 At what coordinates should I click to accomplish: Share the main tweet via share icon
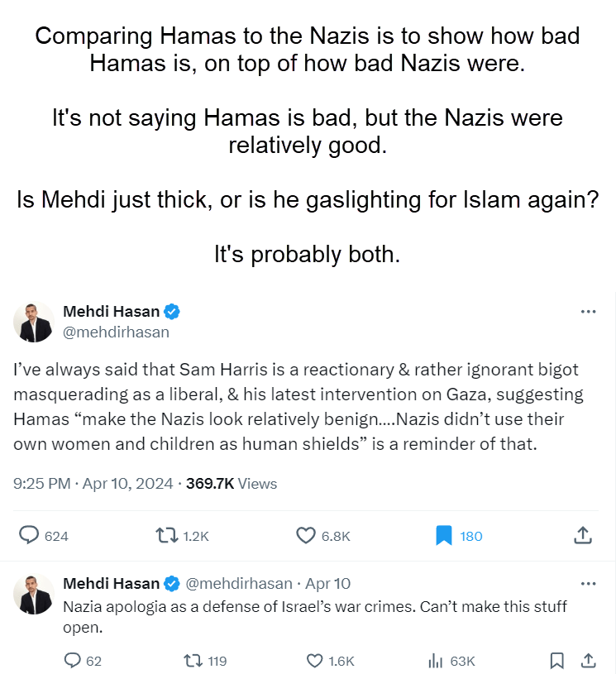(582, 535)
